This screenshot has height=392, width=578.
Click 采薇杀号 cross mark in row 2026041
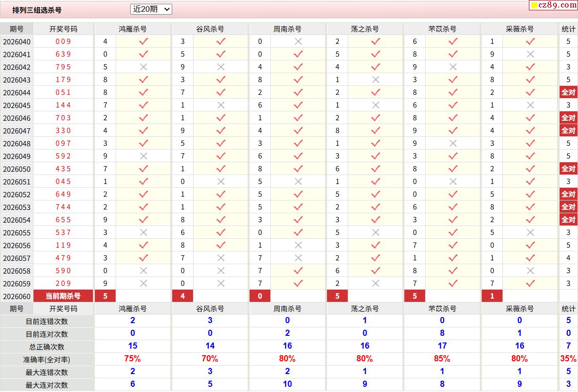(x=530, y=54)
